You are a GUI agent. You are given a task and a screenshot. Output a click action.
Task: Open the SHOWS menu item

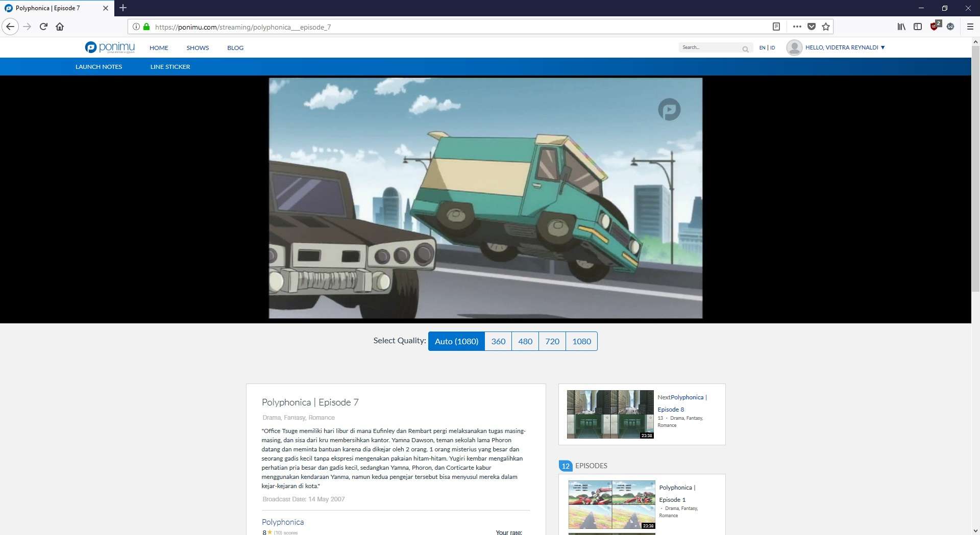[198, 48]
